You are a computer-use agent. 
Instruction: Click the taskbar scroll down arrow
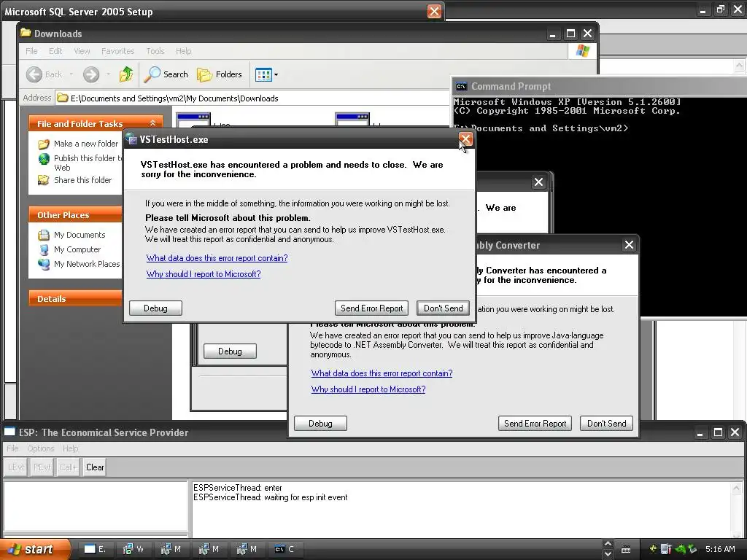click(x=608, y=554)
